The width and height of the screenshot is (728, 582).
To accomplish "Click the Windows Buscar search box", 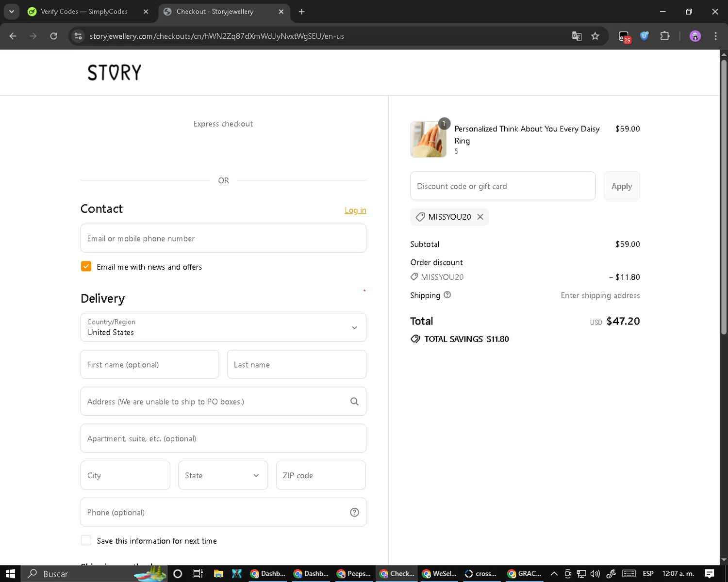I will (x=95, y=574).
